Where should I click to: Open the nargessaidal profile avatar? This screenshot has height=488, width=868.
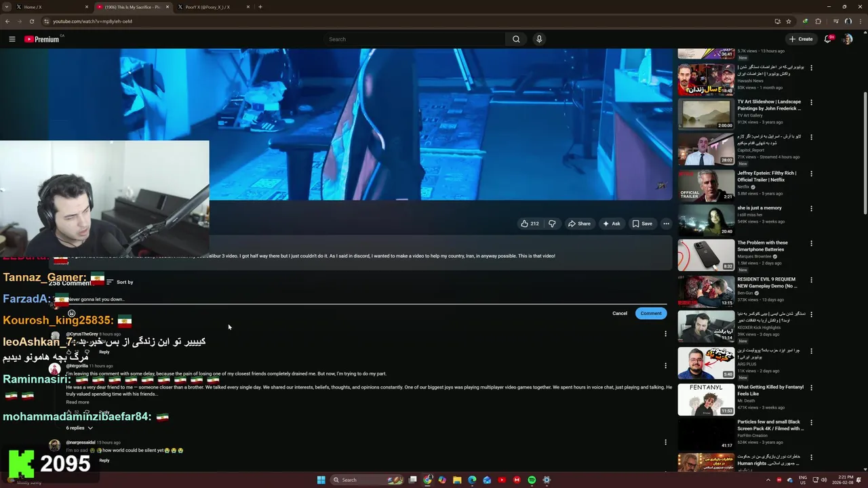(54, 446)
